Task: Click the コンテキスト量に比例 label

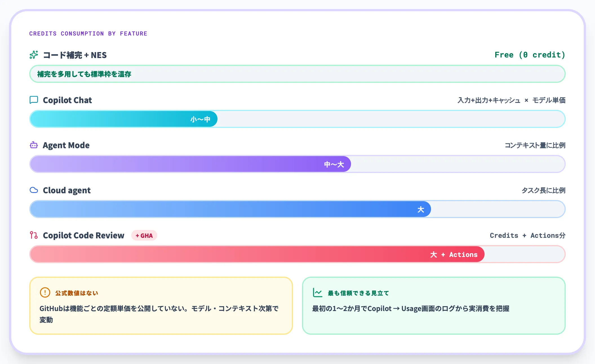Action: (535, 145)
